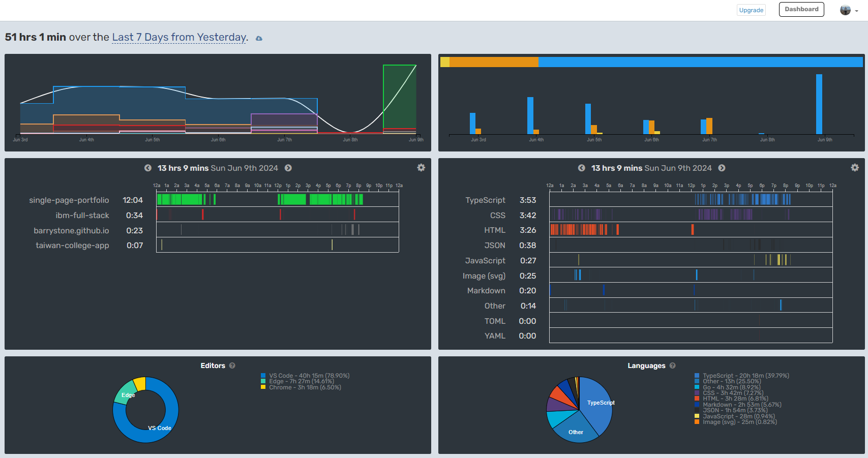This screenshot has width=868, height=458.
Task: Open the user avatar menu
Action: pos(849,10)
